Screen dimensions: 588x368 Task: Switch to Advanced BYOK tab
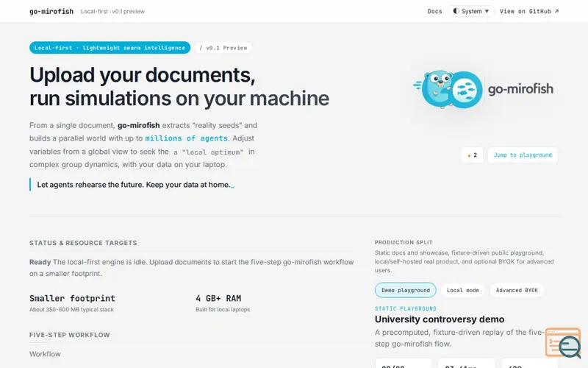(x=517, y=290)
